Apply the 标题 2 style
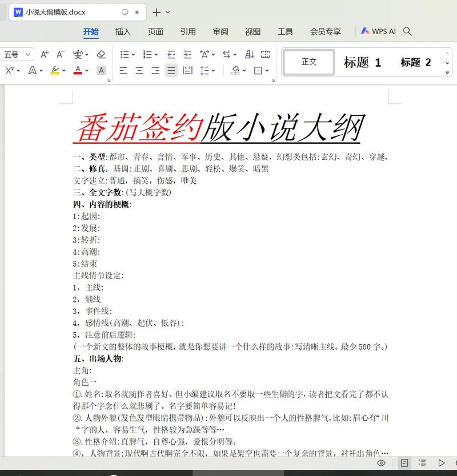The width and height of the screenshot is (457, 476). coord(415,63)
